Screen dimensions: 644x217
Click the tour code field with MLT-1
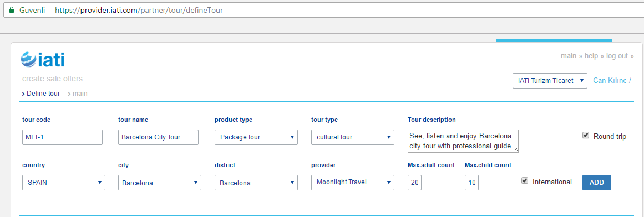click(x=62, y=137)
